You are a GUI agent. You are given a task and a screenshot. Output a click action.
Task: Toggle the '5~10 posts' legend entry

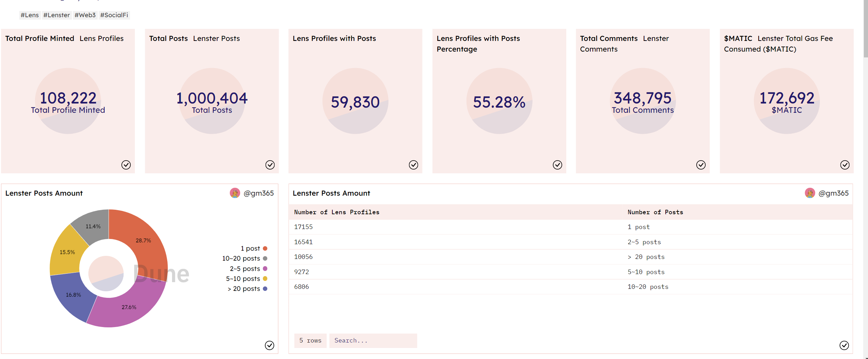246,279
